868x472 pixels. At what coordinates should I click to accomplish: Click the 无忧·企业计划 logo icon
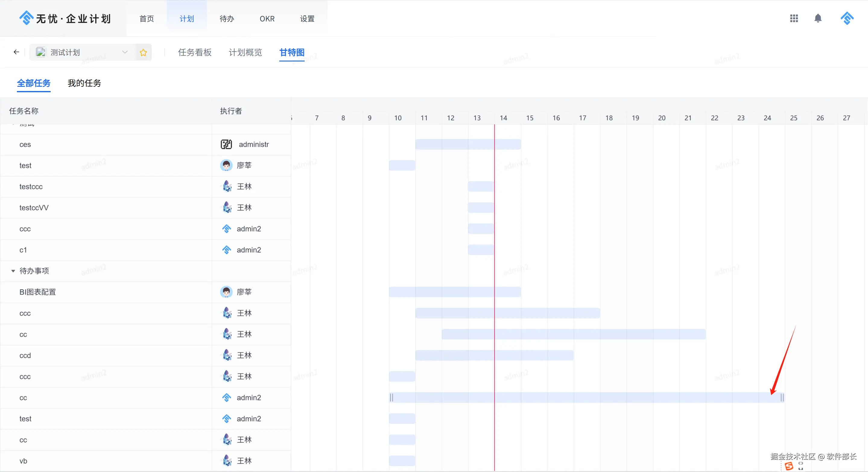tap(26, 18)
